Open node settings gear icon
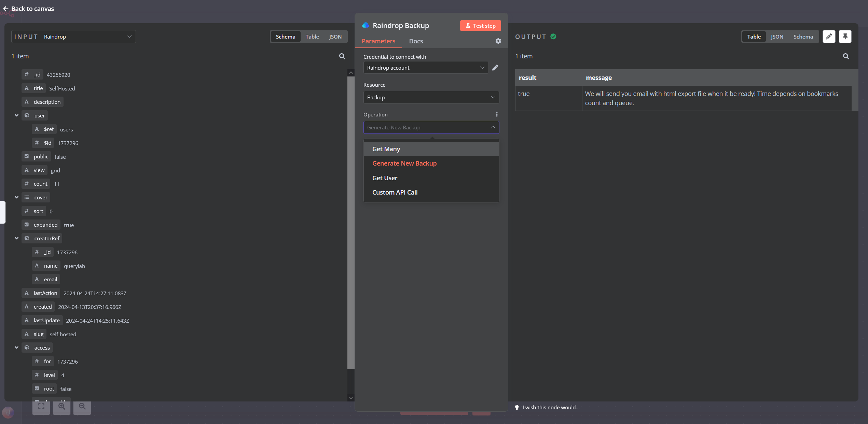The image size is (868, 424). 498,41
